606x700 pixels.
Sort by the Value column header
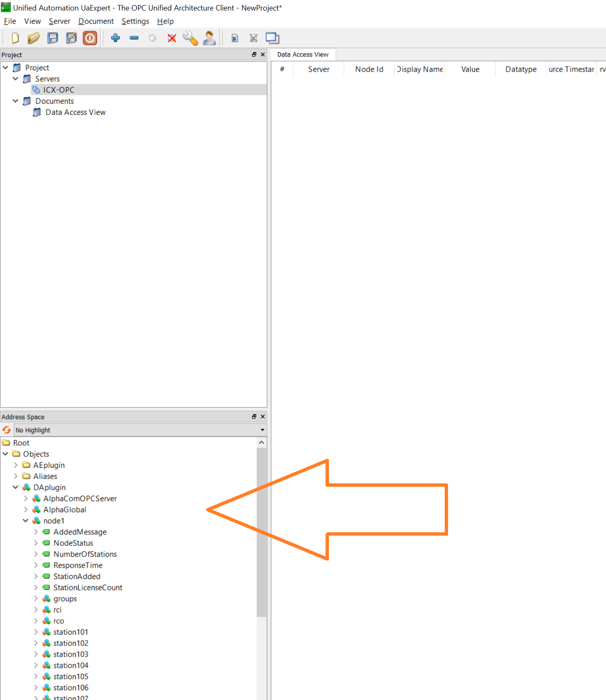[x=470, y=69]
